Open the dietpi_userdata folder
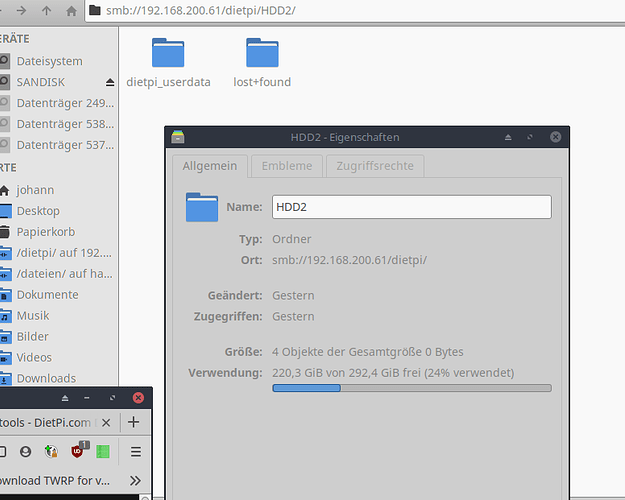625x500 pixels. 168,63
